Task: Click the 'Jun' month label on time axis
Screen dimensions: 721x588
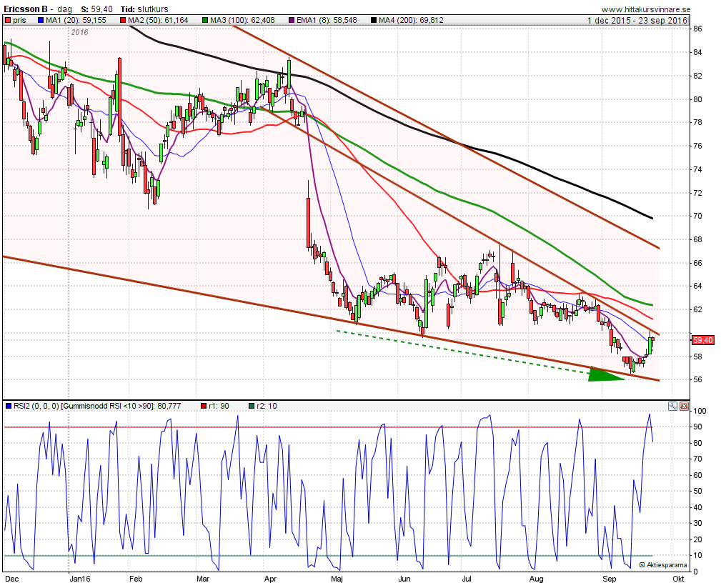Action: click(x=404, y=579)
